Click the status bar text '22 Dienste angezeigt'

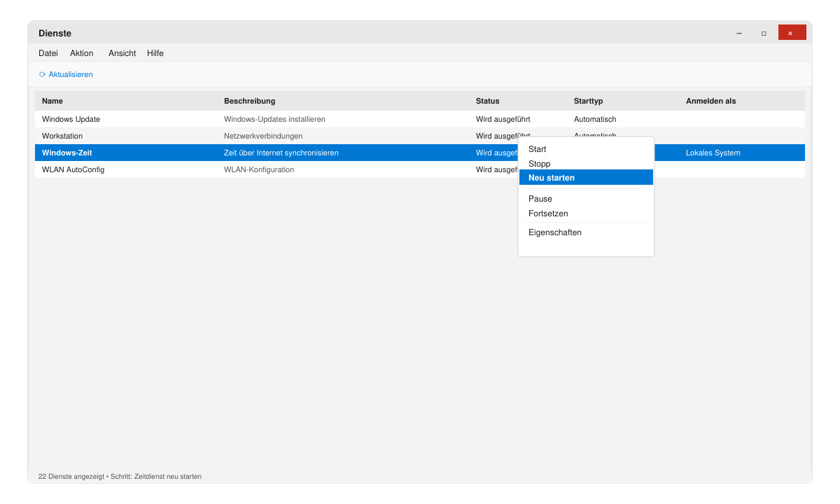click(x=71, y=477)
